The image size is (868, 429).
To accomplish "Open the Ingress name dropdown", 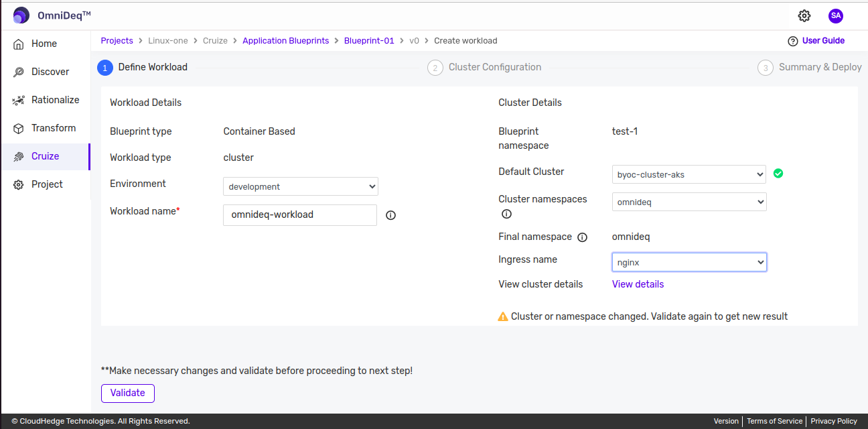I will pos(689,262).
